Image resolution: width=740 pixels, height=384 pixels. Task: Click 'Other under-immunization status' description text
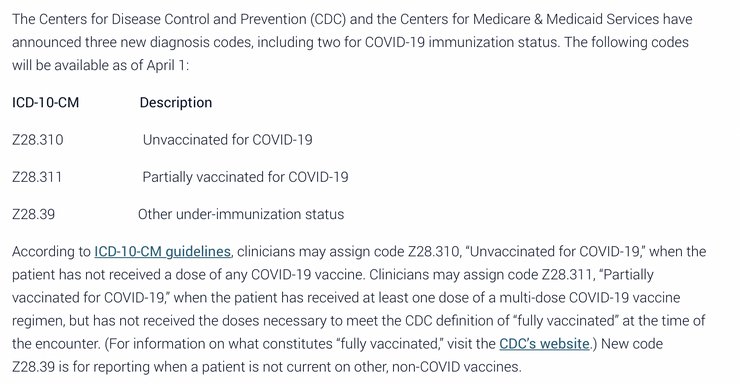pos(241,214)
